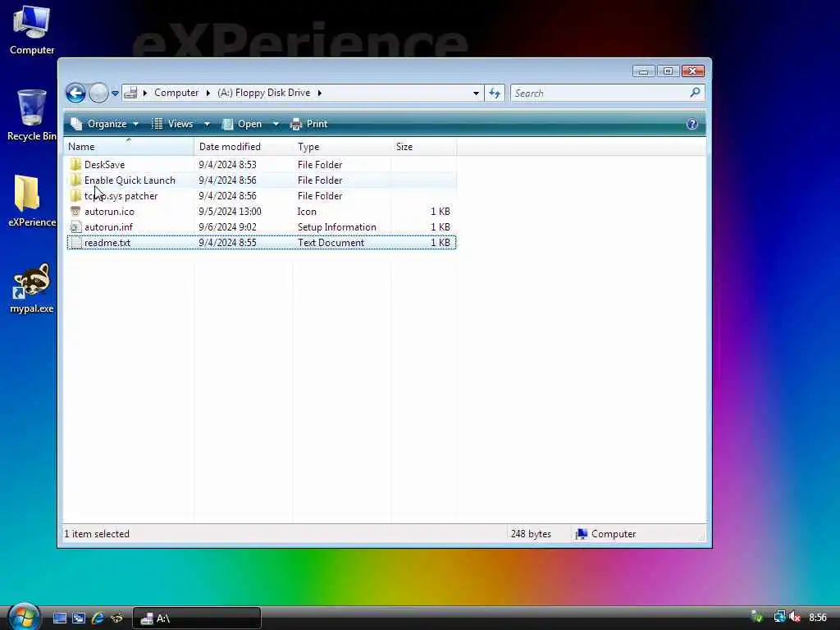This screenshot has width=840, height=630.
Task: Expand the Views dropdown arrow
Action: [207, 125]
